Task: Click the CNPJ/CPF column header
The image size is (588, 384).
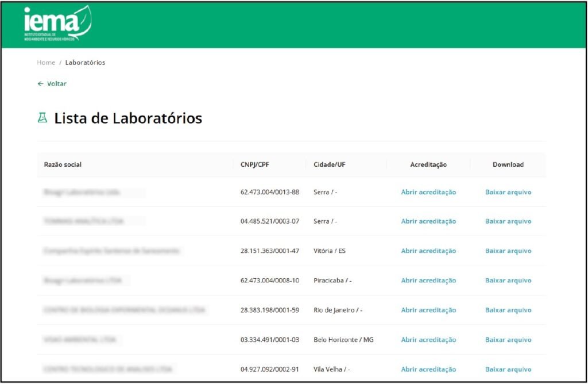Action: click(254, 165)
